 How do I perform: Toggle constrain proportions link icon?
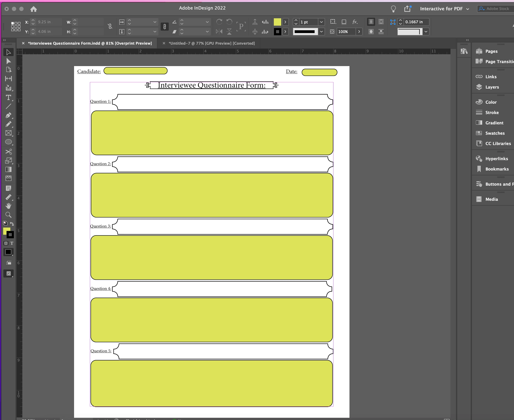coord(110,26)
